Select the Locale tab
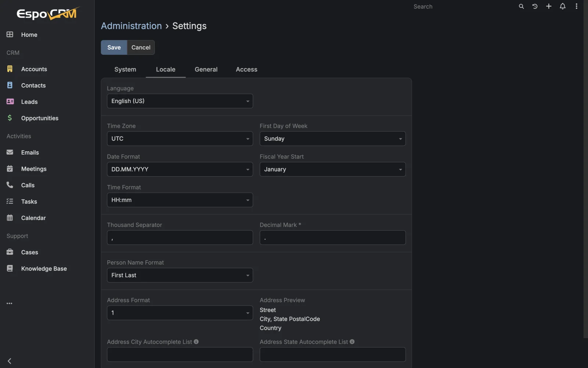Screen dimensions: 588x368 pos(166,69)
